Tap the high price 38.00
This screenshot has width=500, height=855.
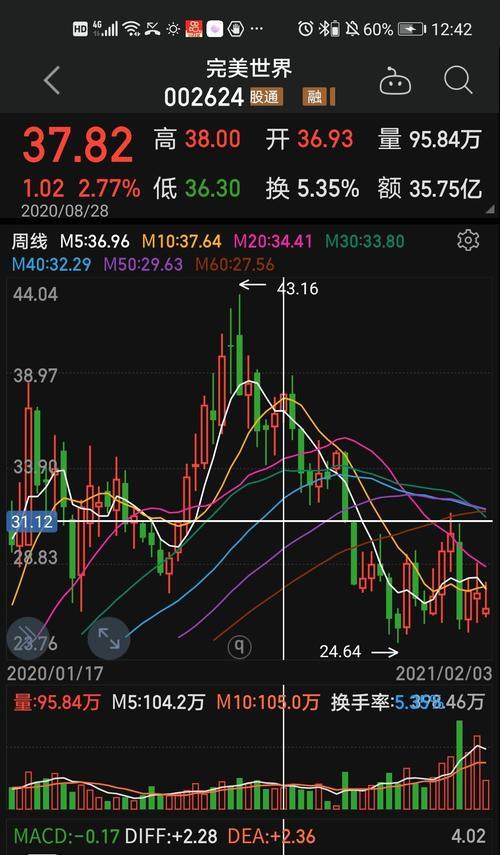tap(213, 140)
